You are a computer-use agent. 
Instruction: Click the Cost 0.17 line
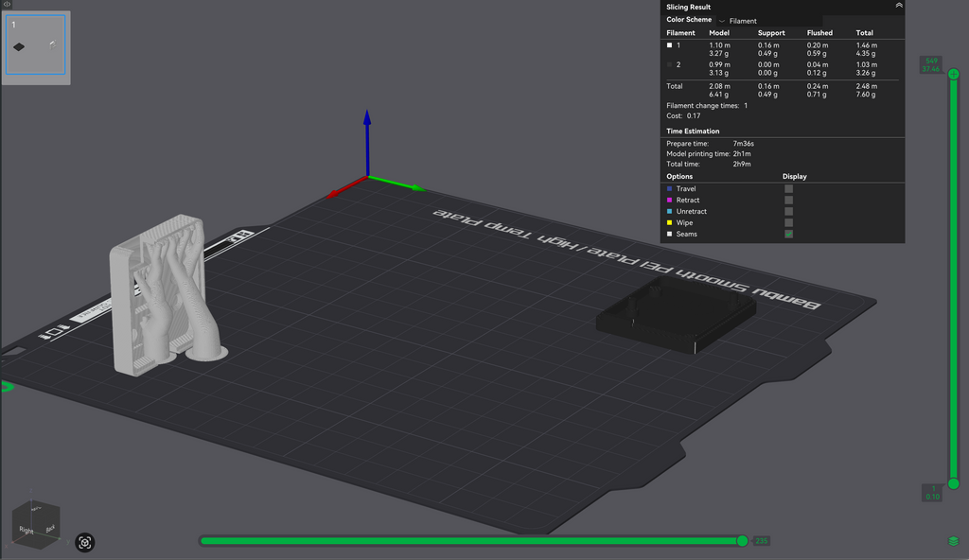click(x=683, y=115)
